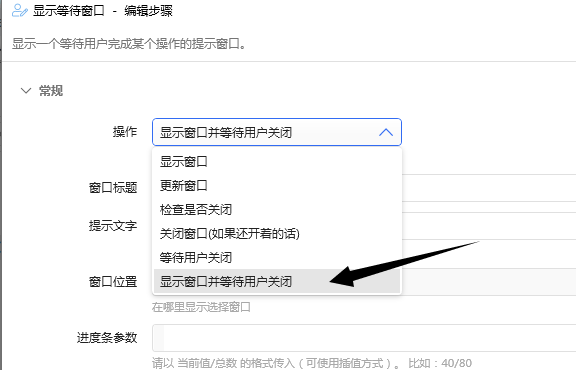Image resolution: width=576 pixels, height=370 pixels.
Task: Pick 检查是否关闭 in the dropdown
Action: coord(277,209)
